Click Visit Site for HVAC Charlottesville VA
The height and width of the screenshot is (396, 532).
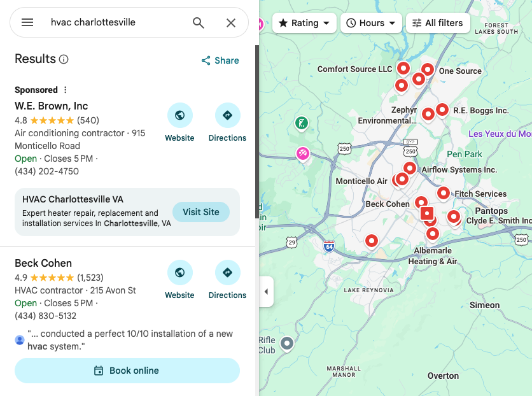point(201,212)
